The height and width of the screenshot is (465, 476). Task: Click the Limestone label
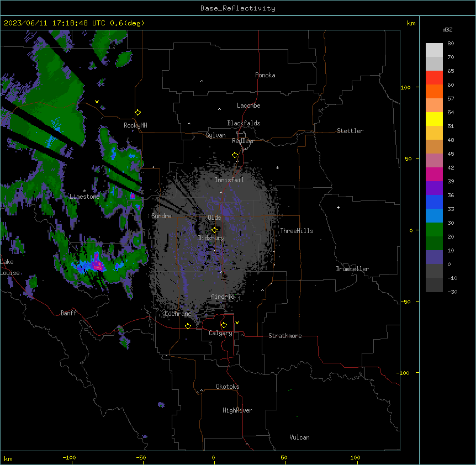coord(84,197)
